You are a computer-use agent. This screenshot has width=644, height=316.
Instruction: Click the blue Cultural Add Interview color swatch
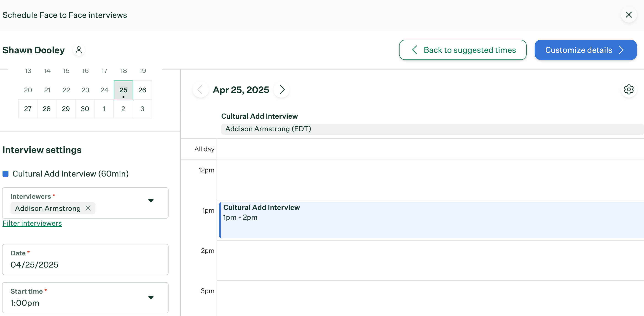pyautogui.click(x=5, y=174)
